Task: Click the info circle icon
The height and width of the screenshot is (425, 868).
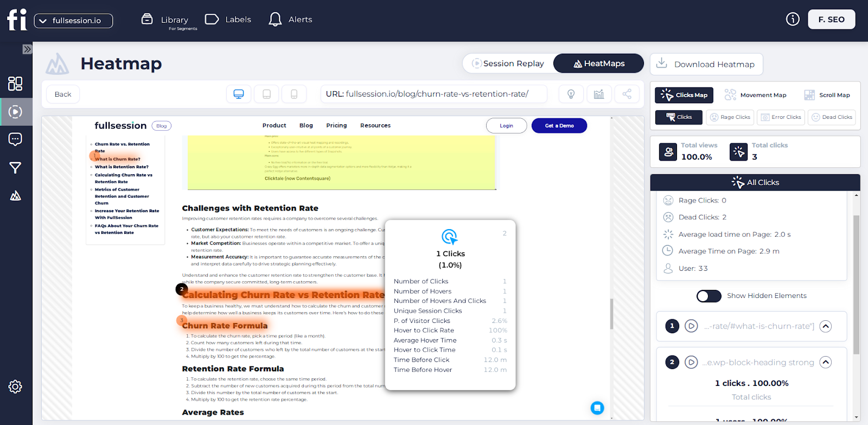Action: (x=793, y=20)
